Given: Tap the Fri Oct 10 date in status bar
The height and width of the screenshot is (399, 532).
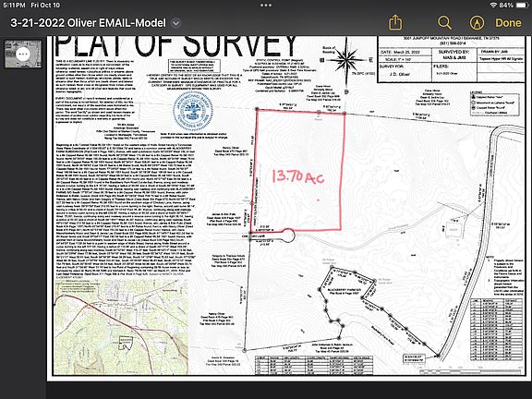Looking at the screenshot, I should (45, 6).
